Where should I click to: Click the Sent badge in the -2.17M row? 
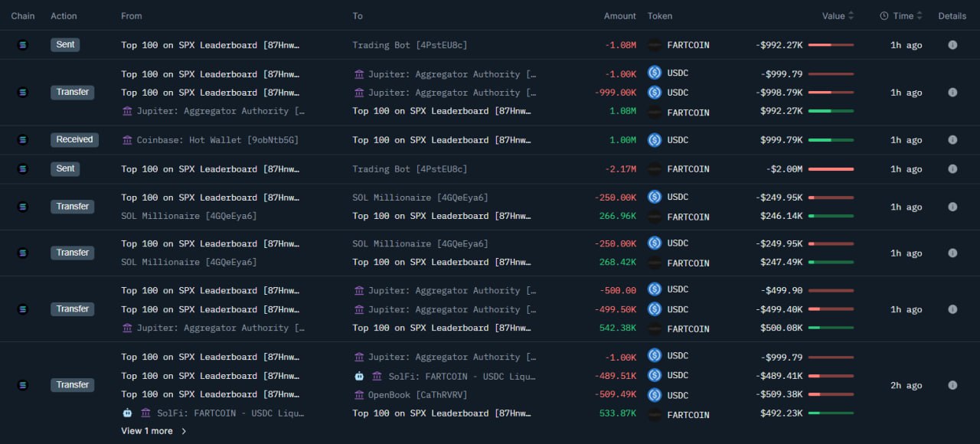(65, 168)
